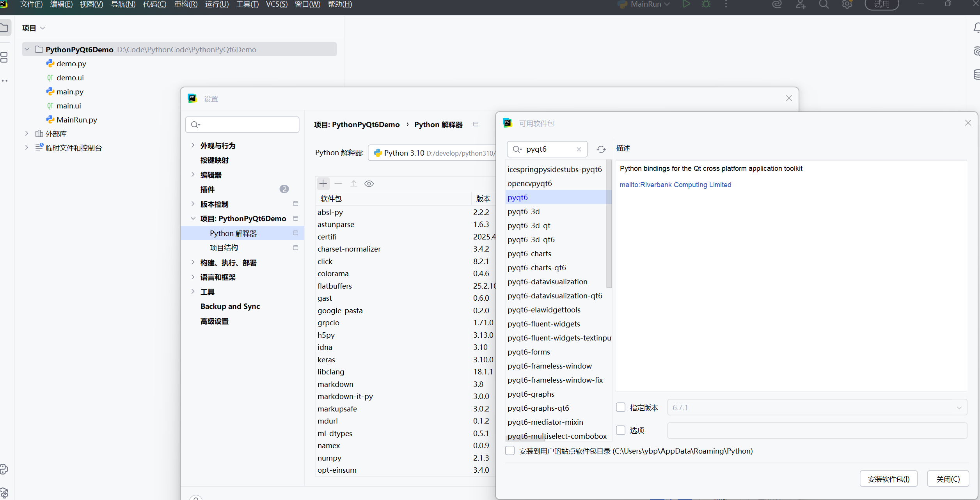Clear the pyqt6 search text
980x500 pixels.
[579, 149]
